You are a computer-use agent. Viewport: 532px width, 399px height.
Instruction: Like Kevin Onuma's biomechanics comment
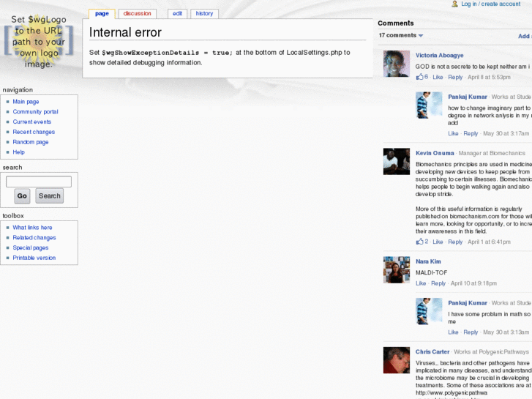[x=438, y=242]
